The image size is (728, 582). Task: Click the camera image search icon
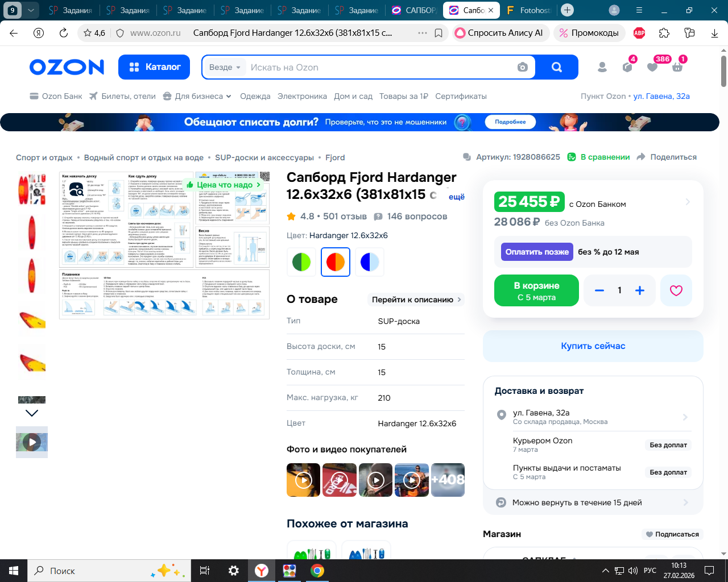click(523, 67)
